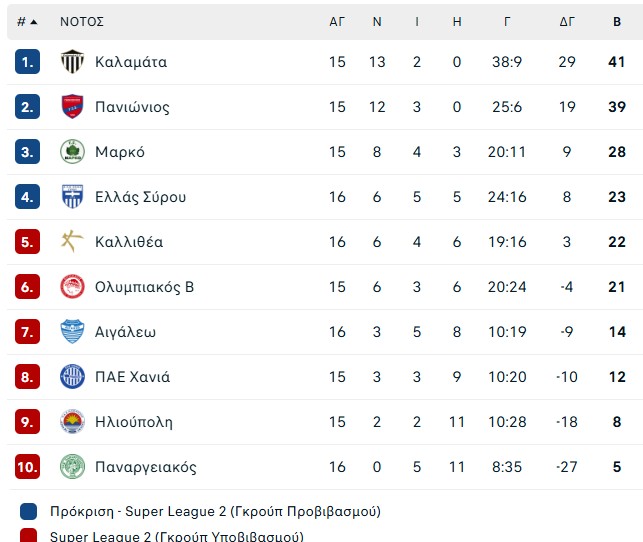Click the Ηλιούπολη team crest
This screenshot has height=542, width=643.
click(72, 422)
